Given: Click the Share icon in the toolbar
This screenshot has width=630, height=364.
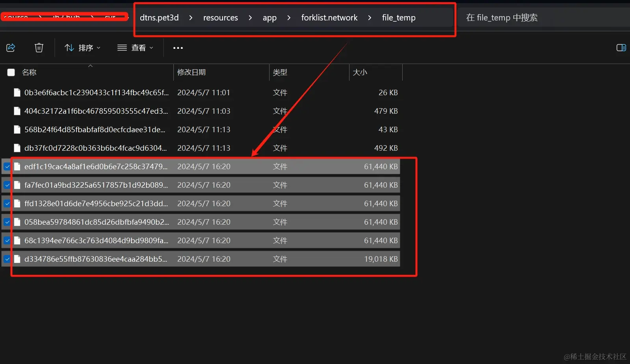Looking at the screenshot, I should (x=11, y=48).
